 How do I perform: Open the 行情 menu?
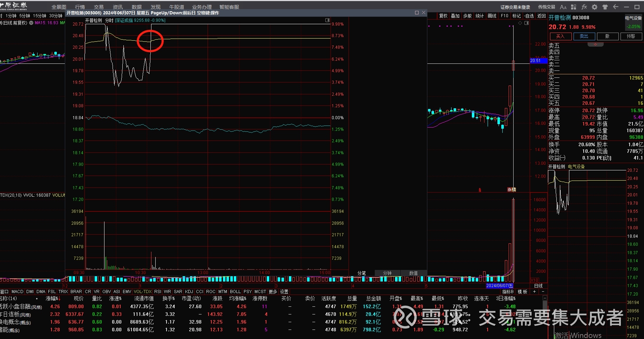80,7
